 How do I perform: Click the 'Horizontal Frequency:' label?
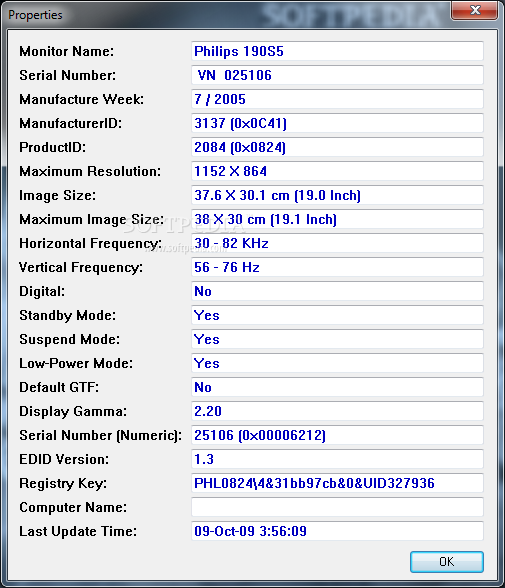pyautogui.click(x=90, y=244)
